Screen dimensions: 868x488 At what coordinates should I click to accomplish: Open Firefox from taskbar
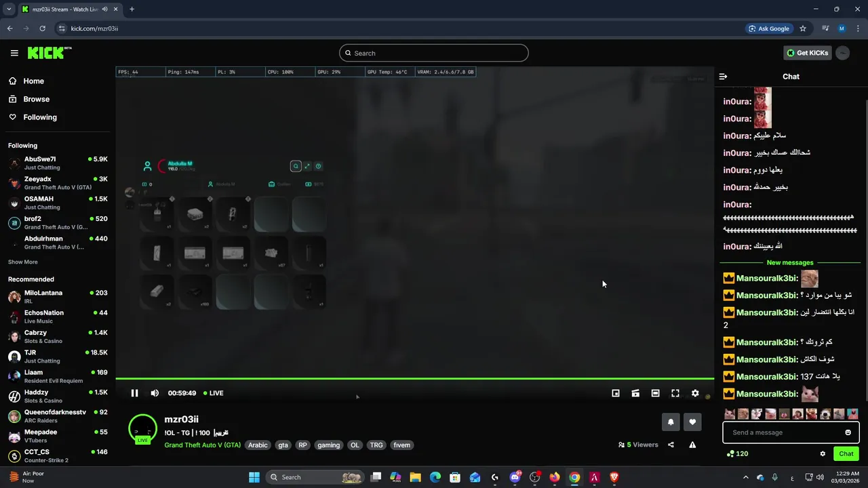click(x=555, y=477)
